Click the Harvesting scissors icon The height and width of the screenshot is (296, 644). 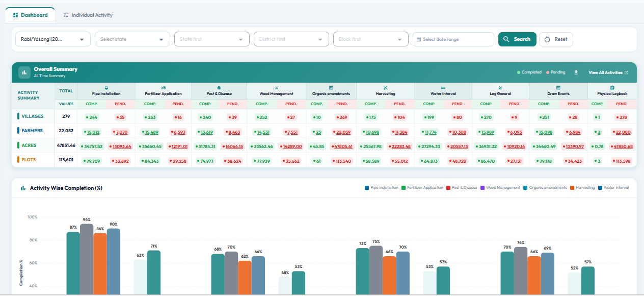(x=386, y=88)
